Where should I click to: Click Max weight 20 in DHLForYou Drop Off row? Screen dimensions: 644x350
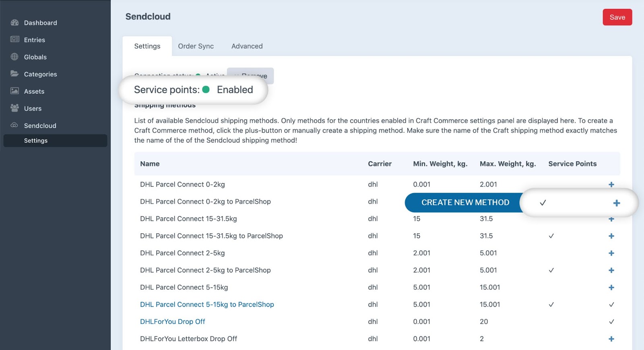tap(484, 322)
